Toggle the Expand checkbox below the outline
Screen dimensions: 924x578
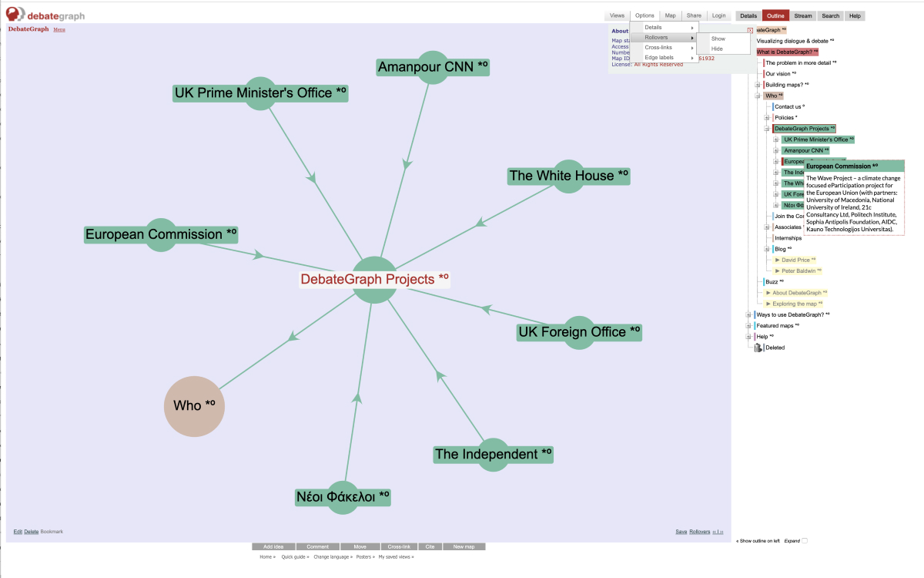pyautogui.click(x=805, y=541)
